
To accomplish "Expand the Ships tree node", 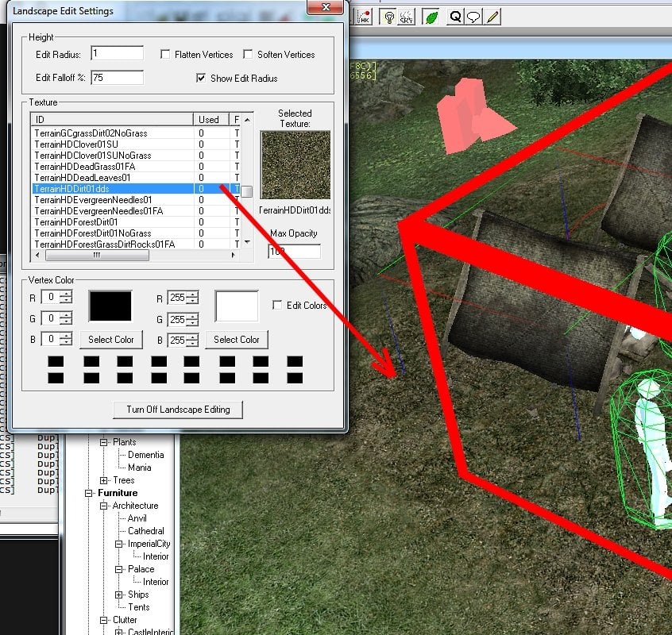I will 118,595.
